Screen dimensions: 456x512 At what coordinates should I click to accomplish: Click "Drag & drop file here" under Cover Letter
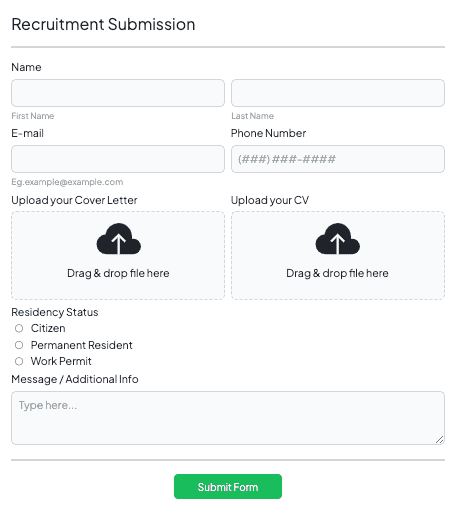click(118, 273)
